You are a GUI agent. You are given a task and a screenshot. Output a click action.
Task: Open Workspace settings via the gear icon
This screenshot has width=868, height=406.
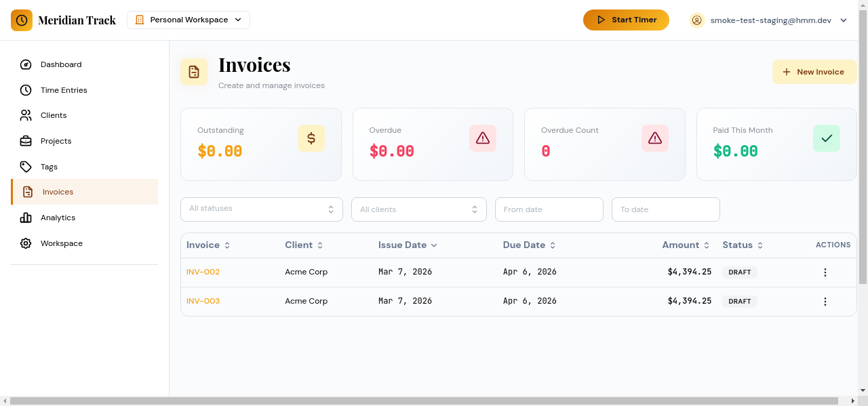26,243
